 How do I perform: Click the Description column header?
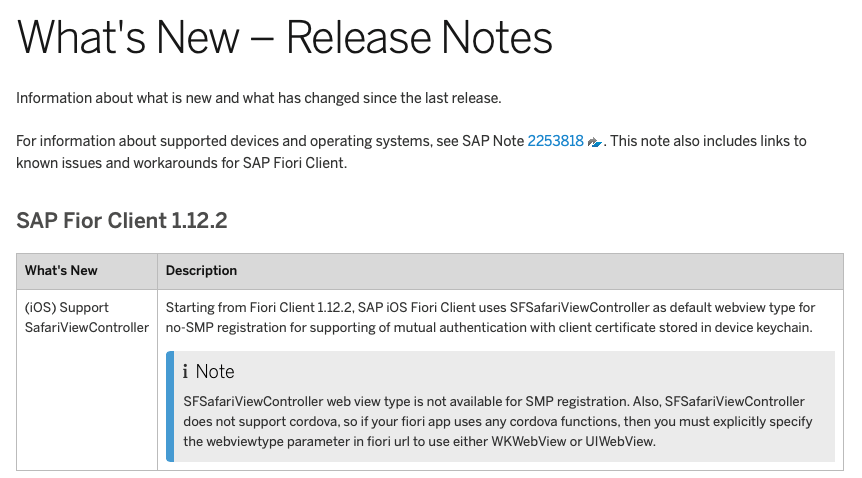point(201,271)
